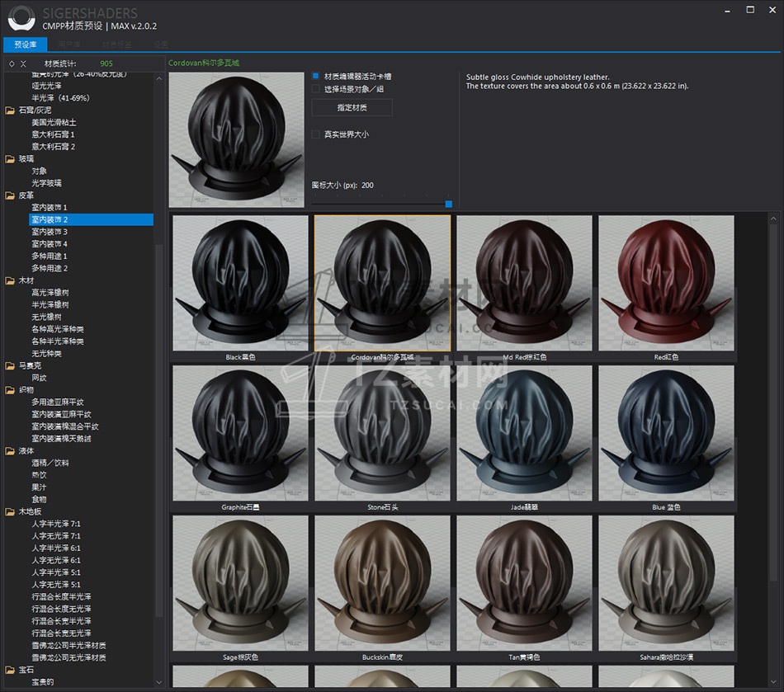
Task: Select the Black黑色 leather thumbnail
Action: point(240,283)
